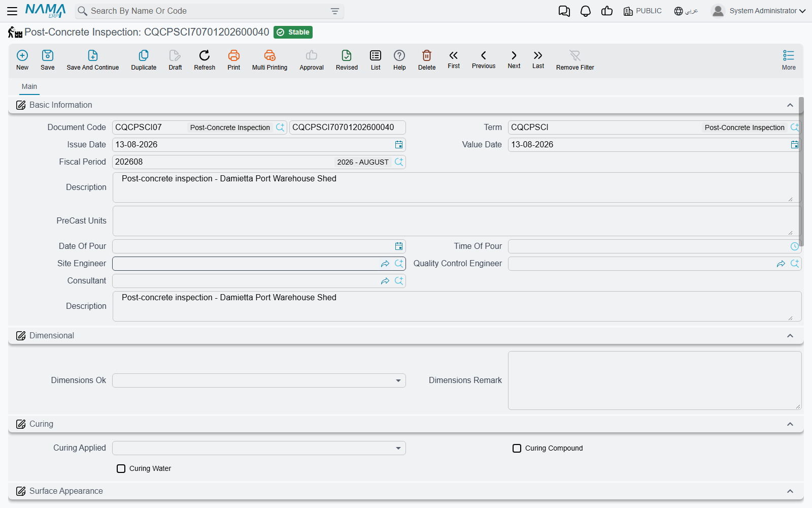Open the More options menu

tap(789, 60)
